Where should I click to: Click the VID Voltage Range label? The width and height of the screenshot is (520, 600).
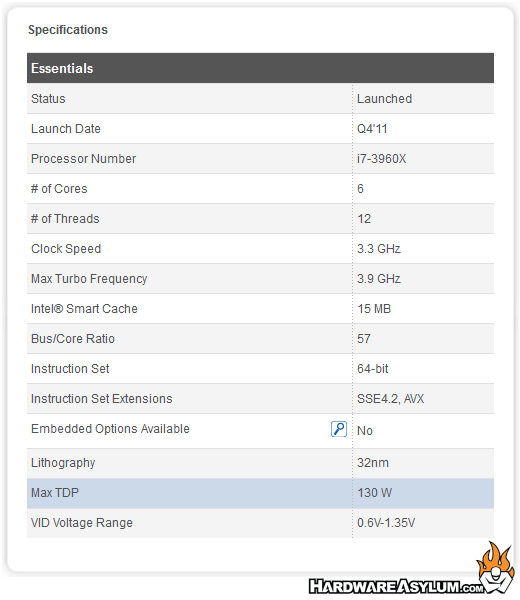(82, 523)
